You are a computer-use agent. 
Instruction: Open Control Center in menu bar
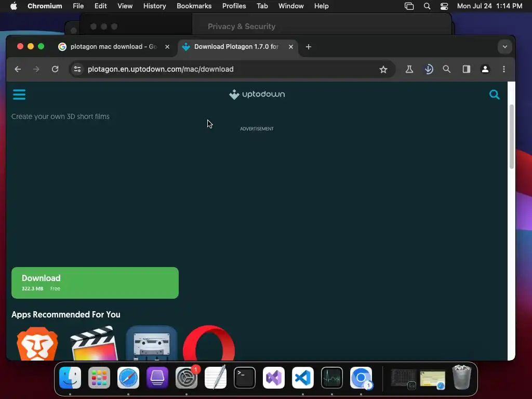[x=444, y=6]
